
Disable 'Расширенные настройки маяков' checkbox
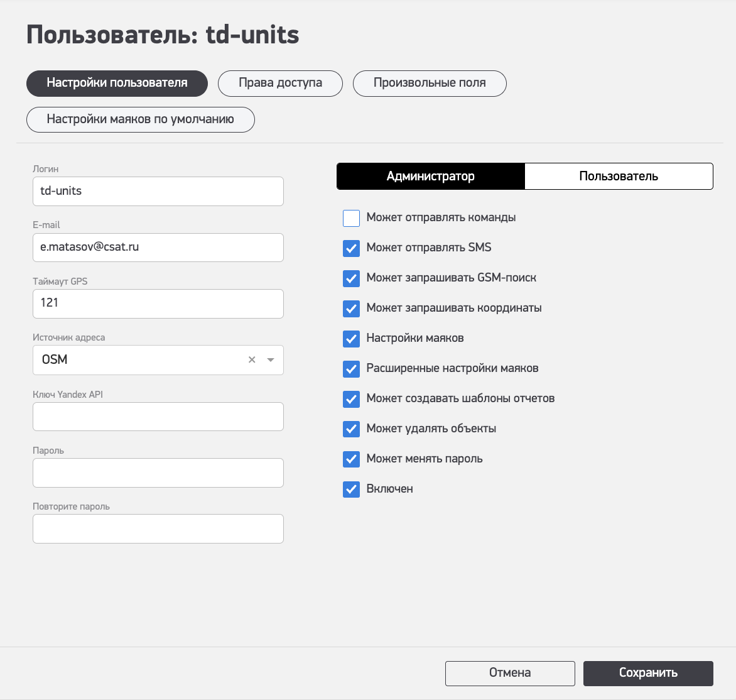[x=351, y=369]
